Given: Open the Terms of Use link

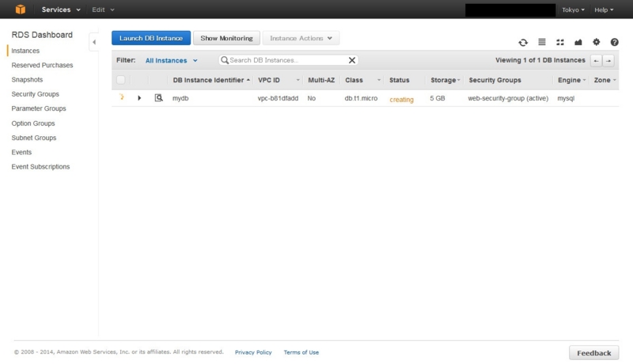Looking at the screenshot, I should coord(301,352).
